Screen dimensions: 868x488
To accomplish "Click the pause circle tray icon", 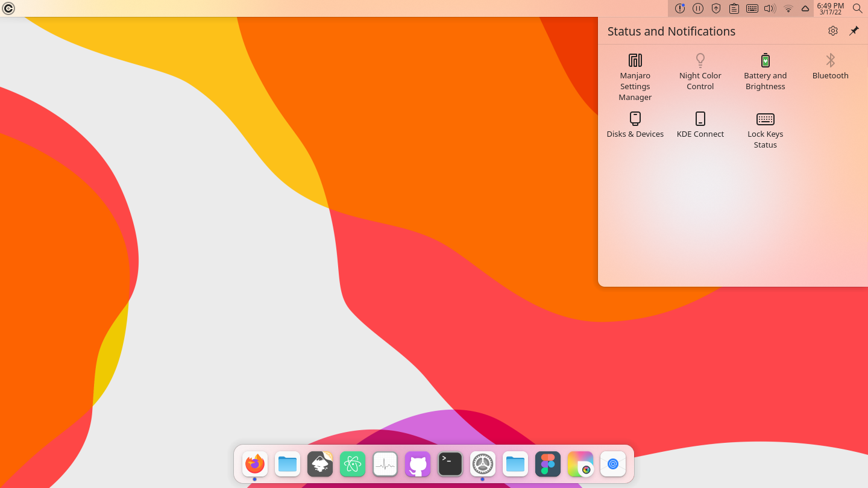I will 698,8.
